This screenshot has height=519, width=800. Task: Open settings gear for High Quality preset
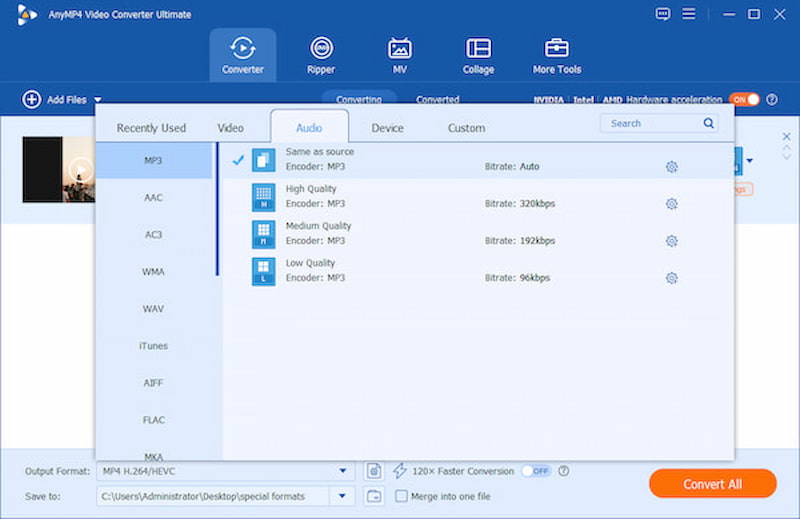tap(671, 204)
